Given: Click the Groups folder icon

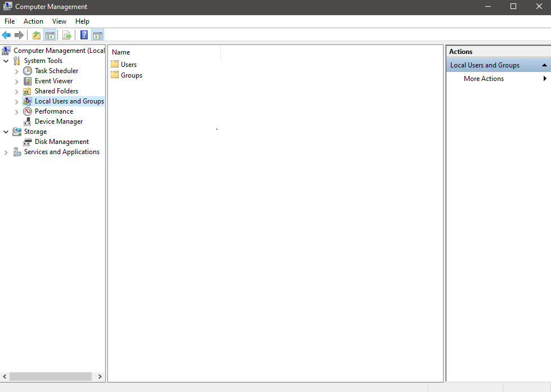Looking at the screenshot, I should 115,75.
